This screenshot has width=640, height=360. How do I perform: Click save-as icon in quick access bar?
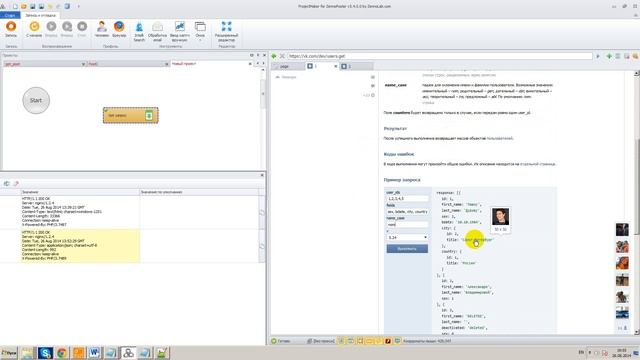41,6
